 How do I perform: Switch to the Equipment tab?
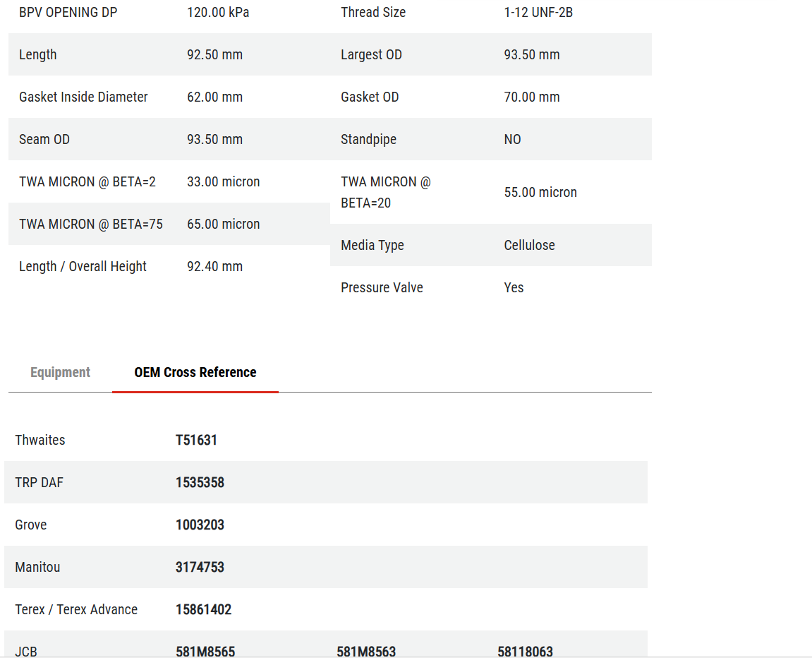click(60, 372)
